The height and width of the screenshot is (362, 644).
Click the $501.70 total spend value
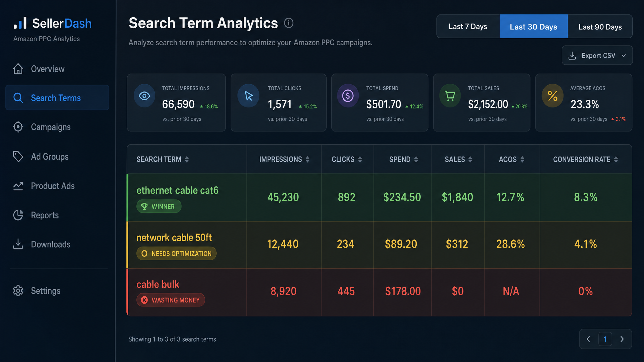384,104
